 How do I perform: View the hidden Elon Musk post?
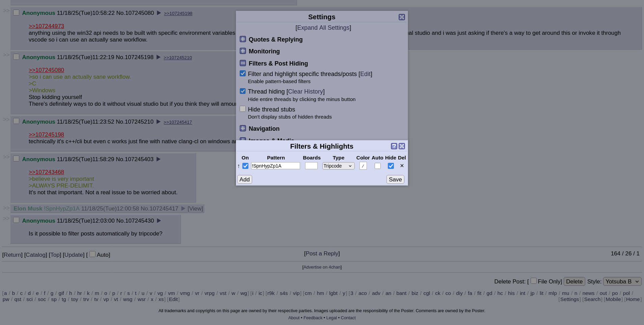pos(195,208)
